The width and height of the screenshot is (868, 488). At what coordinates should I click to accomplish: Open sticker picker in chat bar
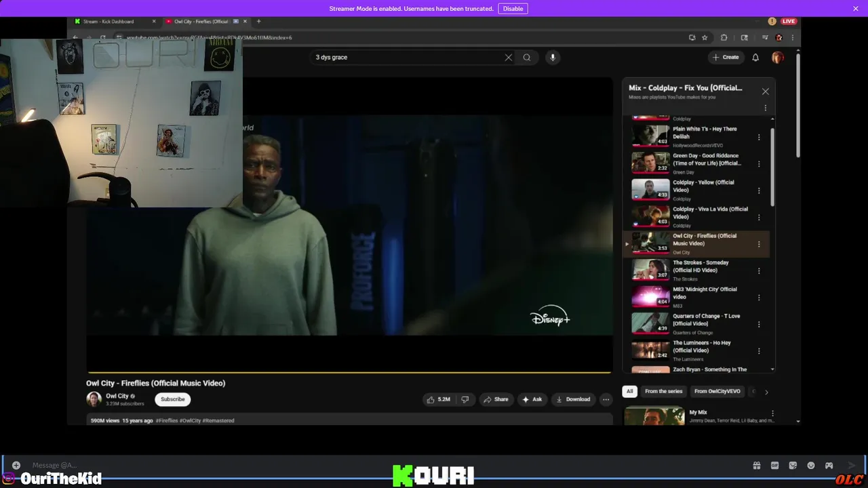(793, 465)
